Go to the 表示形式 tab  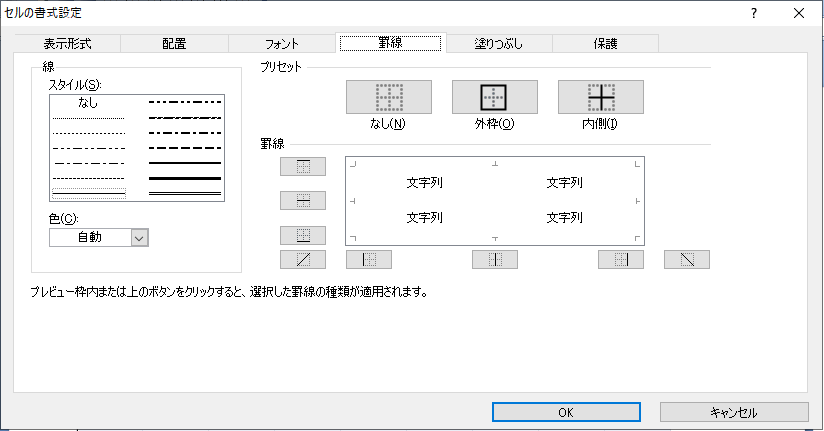click(68, 43)
